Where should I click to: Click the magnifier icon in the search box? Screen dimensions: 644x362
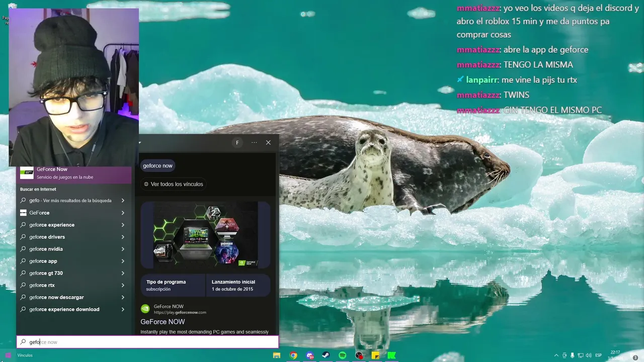[23, 342]
